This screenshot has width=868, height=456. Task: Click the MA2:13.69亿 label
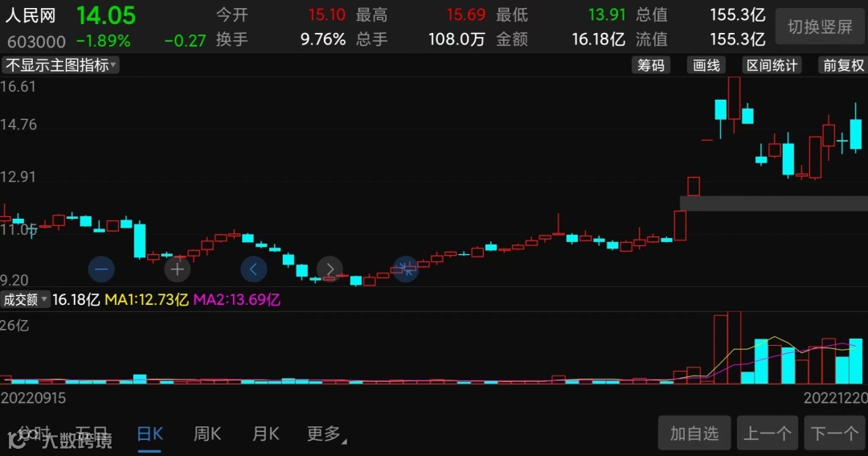(236, 300)
